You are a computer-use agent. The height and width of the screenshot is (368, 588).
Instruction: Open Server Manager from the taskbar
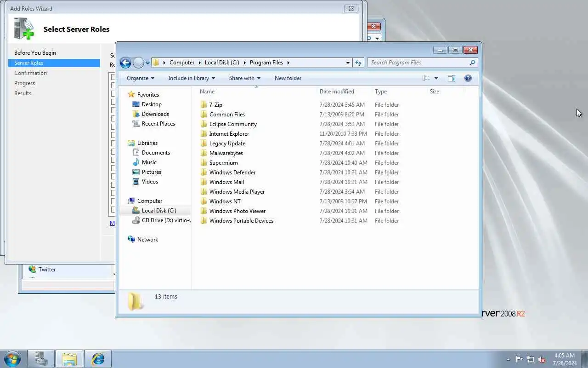(41, 359)
